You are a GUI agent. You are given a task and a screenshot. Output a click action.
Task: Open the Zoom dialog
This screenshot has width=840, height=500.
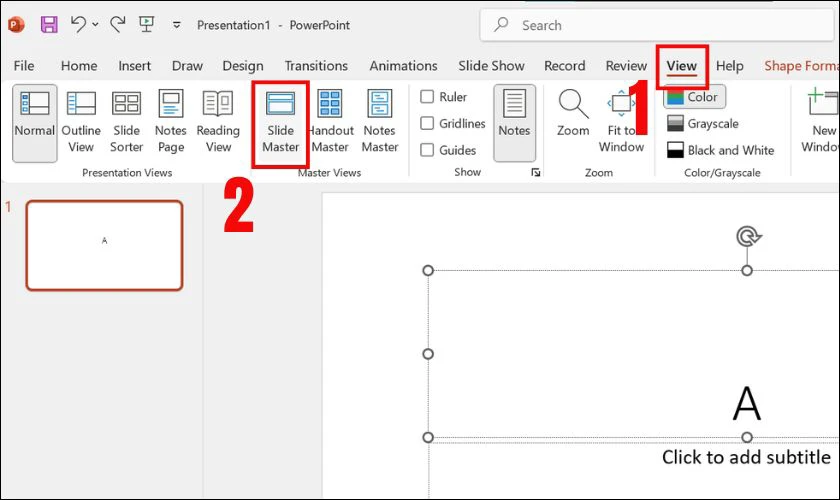(x=573, y=115)
